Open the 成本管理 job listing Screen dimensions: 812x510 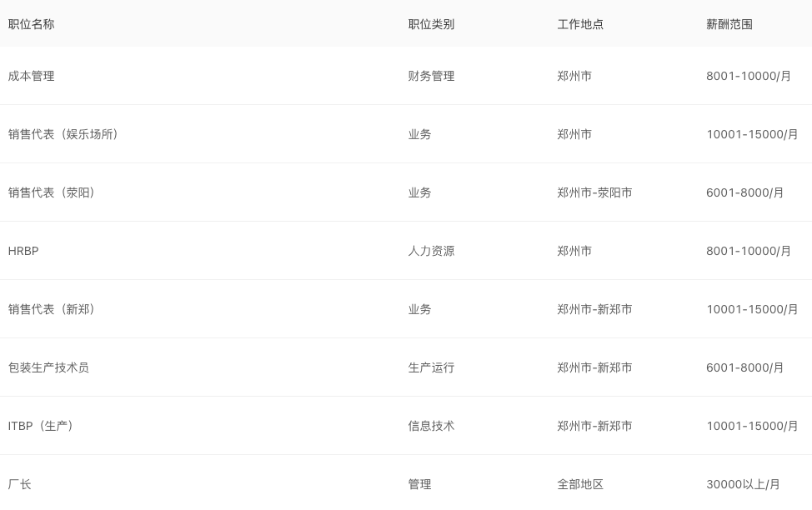click(32, 76)
